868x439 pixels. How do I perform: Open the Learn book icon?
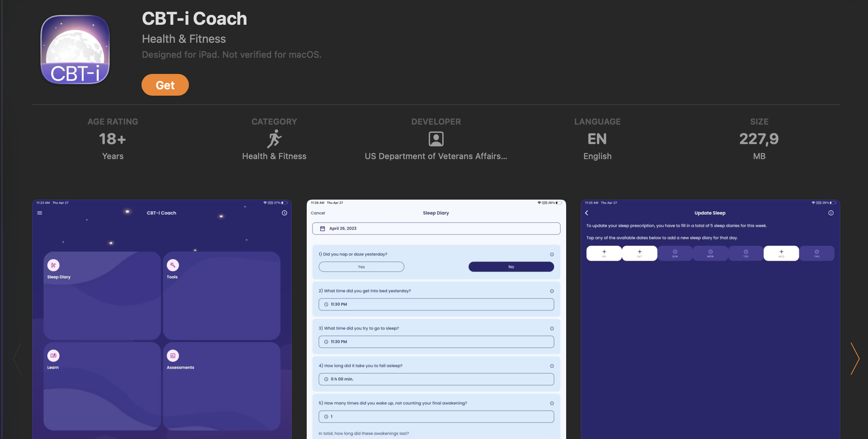53,356
